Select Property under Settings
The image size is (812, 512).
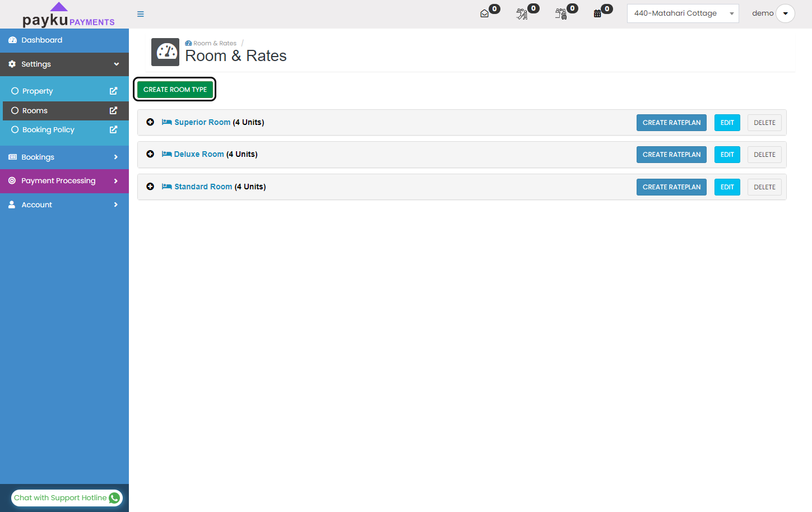(64, 91)
